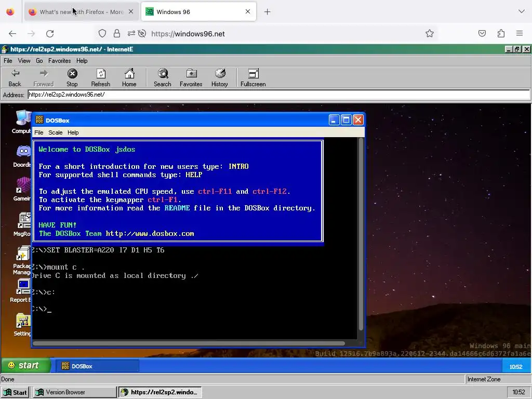This screenshot has width=532, height=399.
Task: Click the InternetE Address input field
Action: (x=279, y=95)
